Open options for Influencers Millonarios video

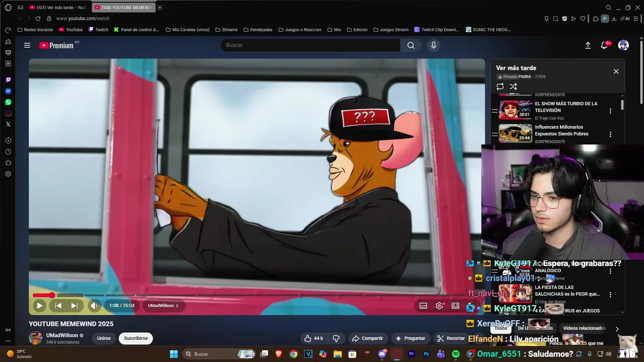pyautogui.click(x=610, y=135)
